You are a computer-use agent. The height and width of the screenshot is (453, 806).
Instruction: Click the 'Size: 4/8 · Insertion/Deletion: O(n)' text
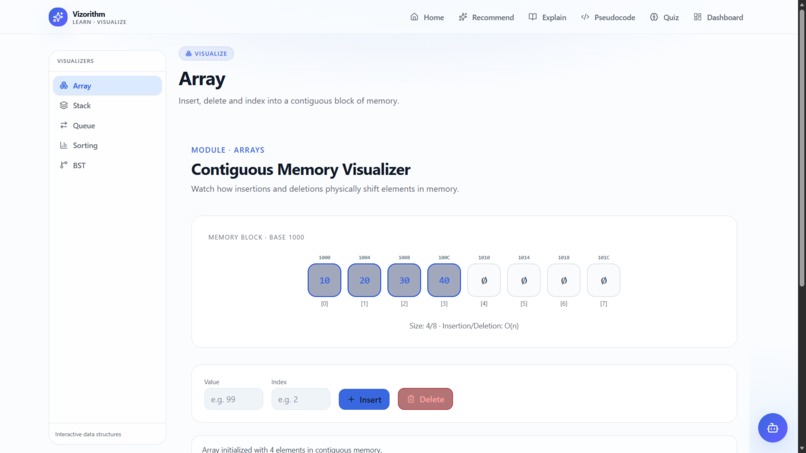coord(464,325)
